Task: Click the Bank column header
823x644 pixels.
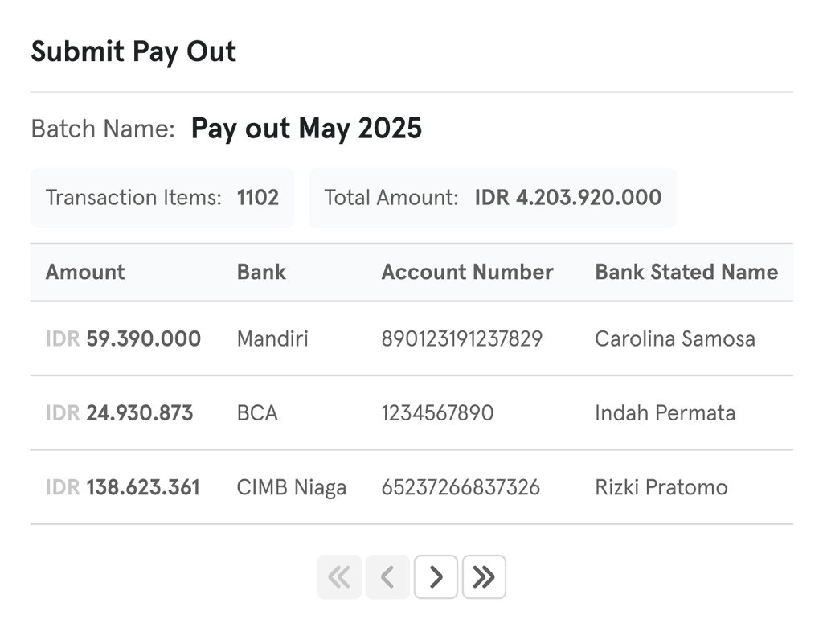Action: (x=261, y=272)
